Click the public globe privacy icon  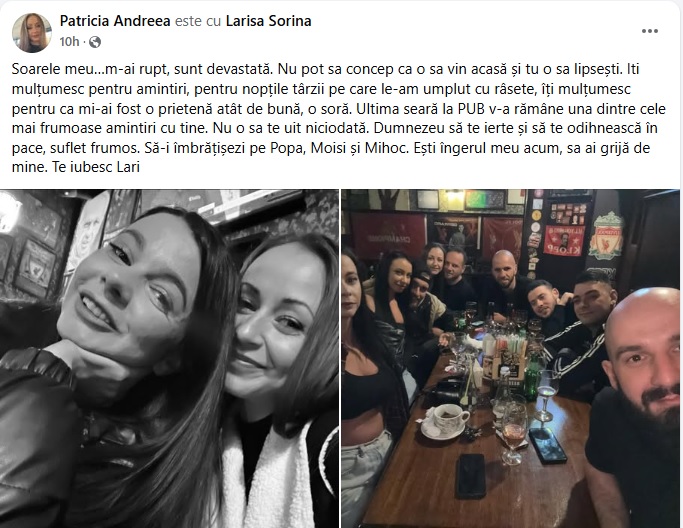point(95,42)
